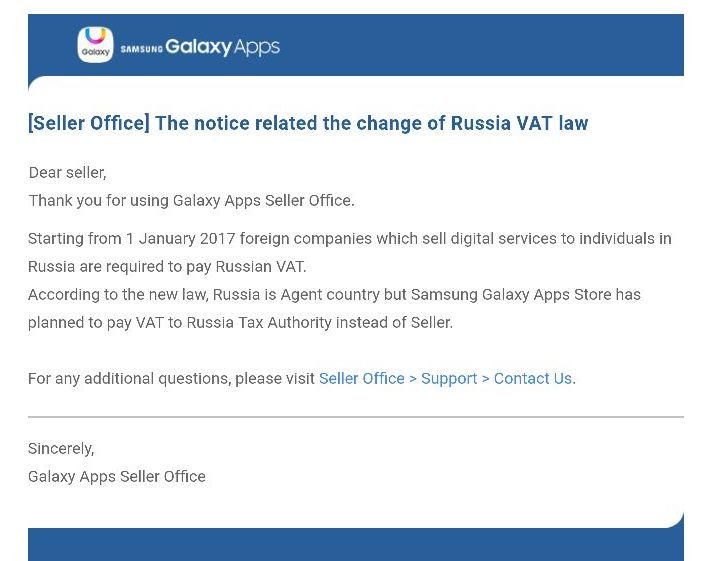The width and height of the screenshot is (707, 561).
Task: Click the "Sincerely," closing text
Action: (61, 449)
